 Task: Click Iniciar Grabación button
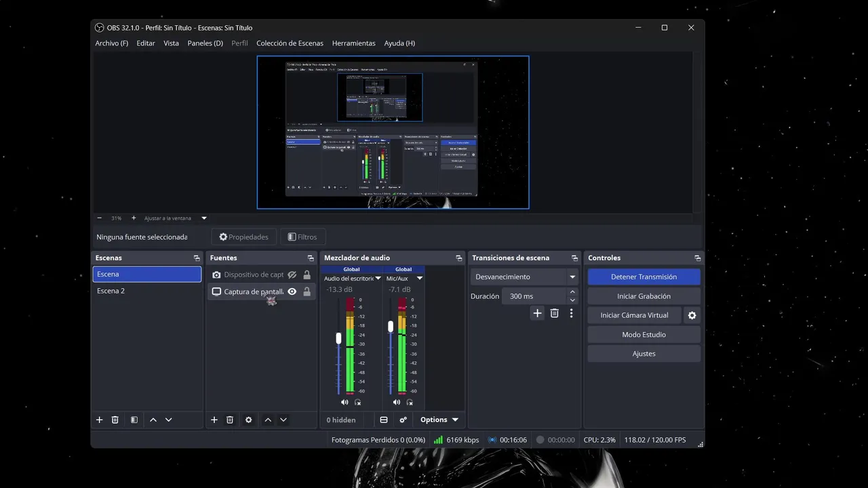[644, 296]
